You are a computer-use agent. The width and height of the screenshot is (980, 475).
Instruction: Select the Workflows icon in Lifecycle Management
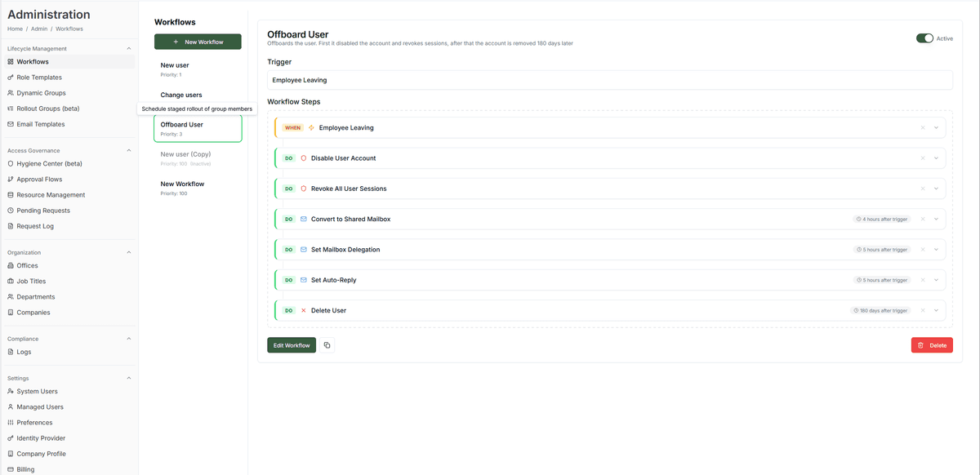coord(11,61)
